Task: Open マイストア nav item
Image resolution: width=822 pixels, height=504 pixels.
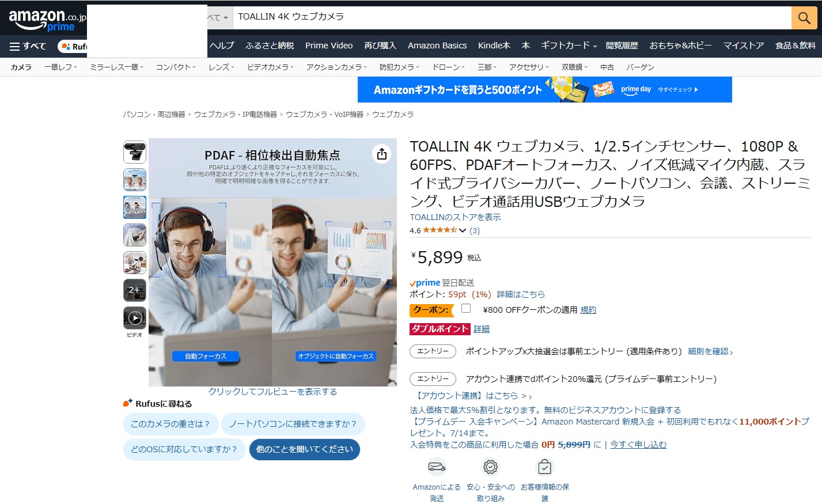Action: point(744,46)
